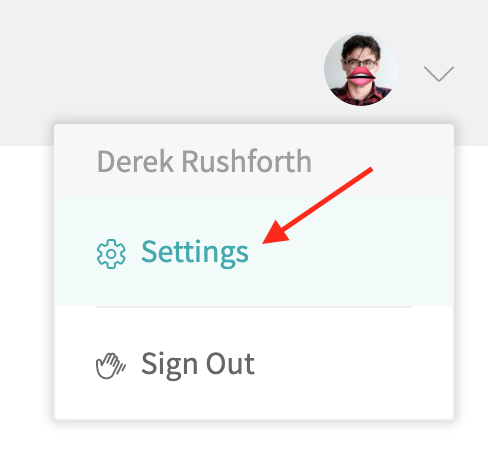Click the word Derek in the menu header
The image size is (488, 468).
[x=136, y=162]
